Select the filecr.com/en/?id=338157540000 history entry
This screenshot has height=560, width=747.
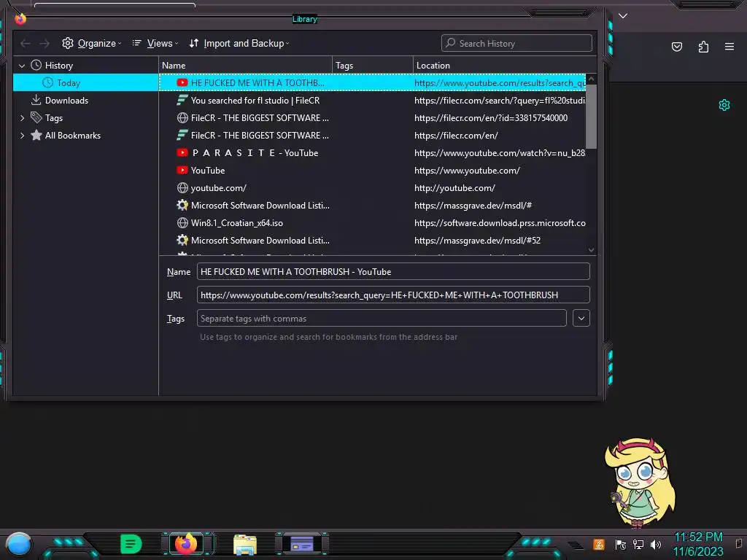tap(373, 118)
